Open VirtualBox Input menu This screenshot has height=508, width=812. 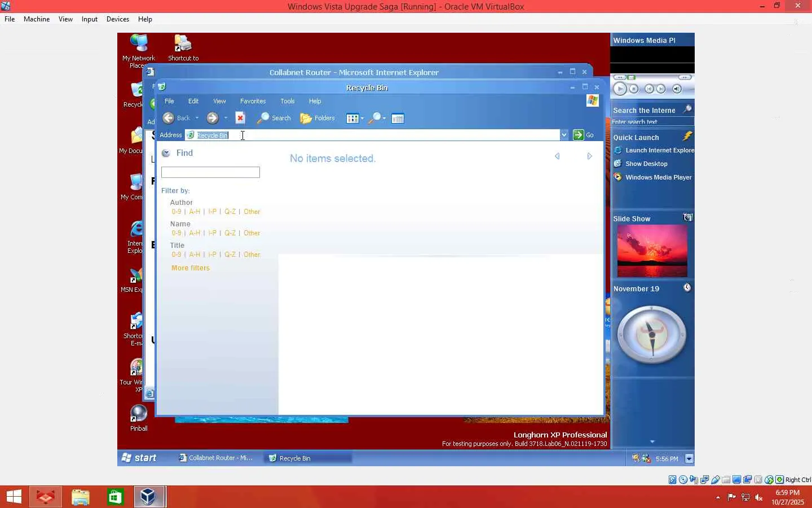coord(90,19)
